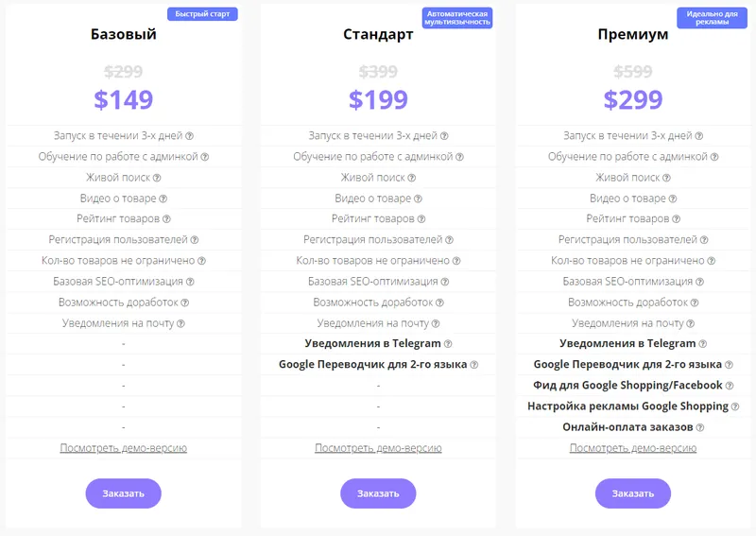
Task: Order the Стандарт plan with Заказать
Action: (378, 493)
